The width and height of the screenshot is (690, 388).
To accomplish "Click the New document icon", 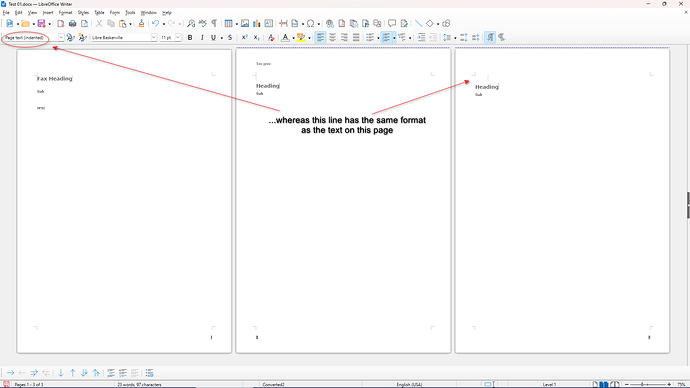I will (10, 23).
